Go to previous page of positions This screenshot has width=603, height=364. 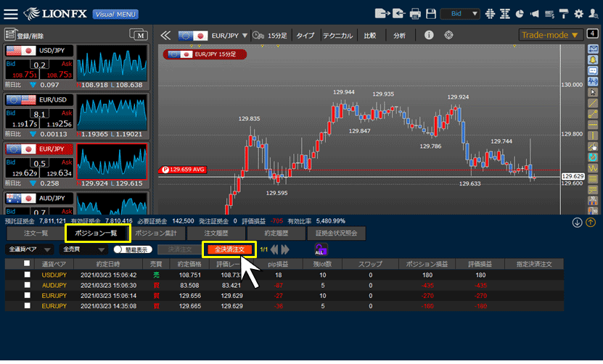[x=274, y=250]
